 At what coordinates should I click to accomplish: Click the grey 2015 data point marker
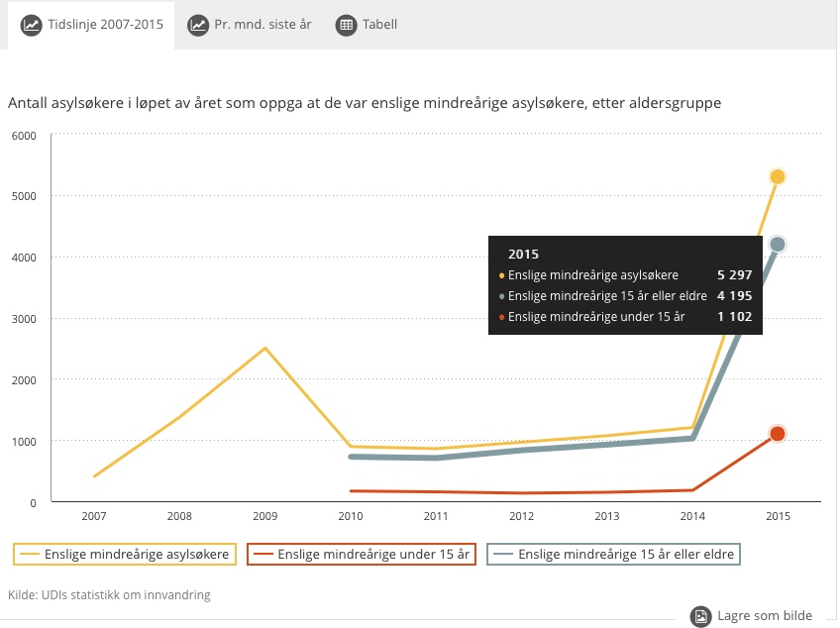click(x=778, y=244)
